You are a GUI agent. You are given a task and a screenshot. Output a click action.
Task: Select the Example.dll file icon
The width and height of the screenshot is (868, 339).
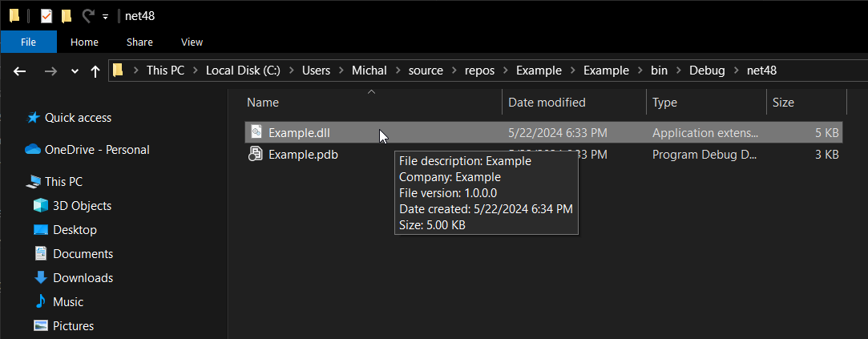[256, 132]
